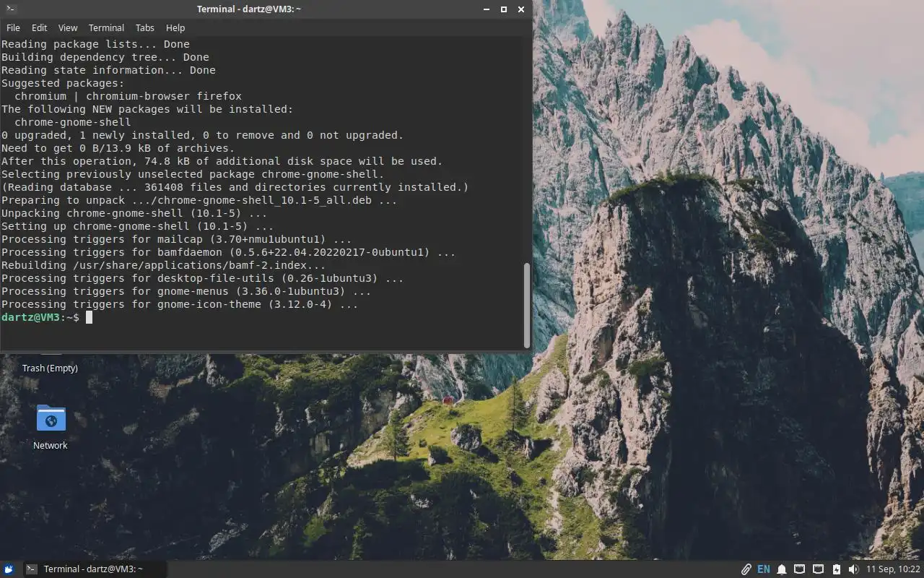Image resolution: width=924 pixels, height=578 pixels.
Task: Click the 'Unpacking chrome-gnome-shell (10.1-5)' line
Action: 134,213
